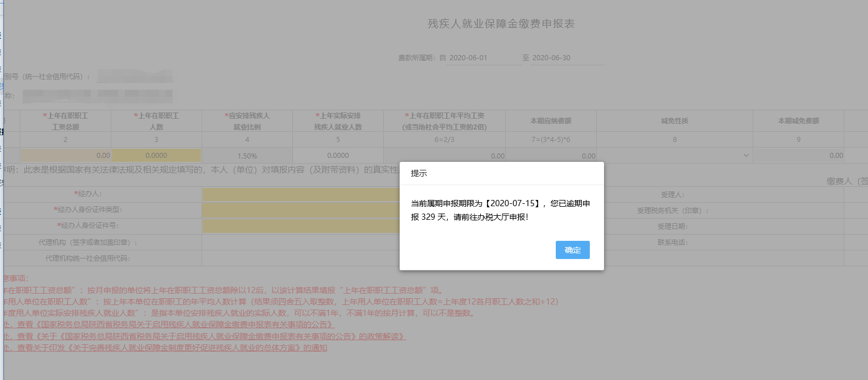Click the 代理机构（签字或者加盖印章） field
868x380 pixels.
[x=301, y=243]
